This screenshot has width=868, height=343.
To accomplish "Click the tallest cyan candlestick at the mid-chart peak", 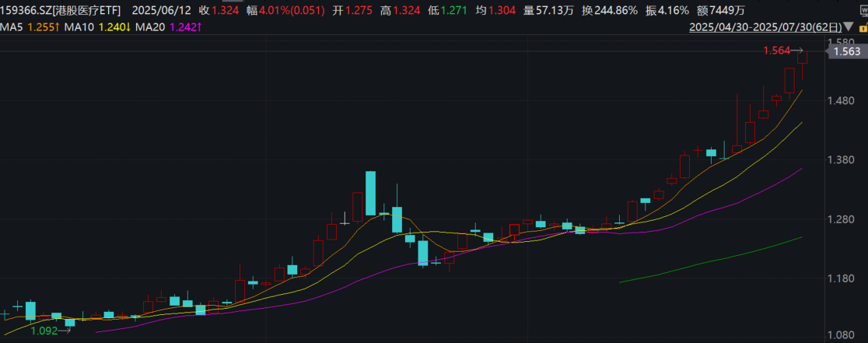I will click(370, 193).
